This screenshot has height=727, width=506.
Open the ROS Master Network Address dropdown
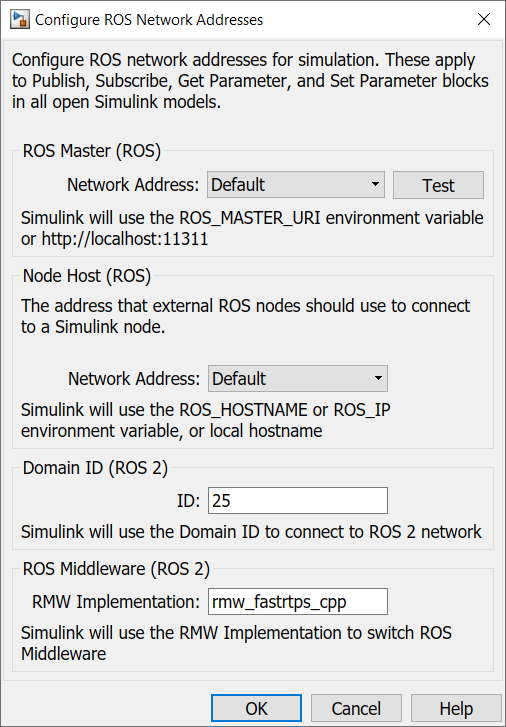(x=296, y=185)
